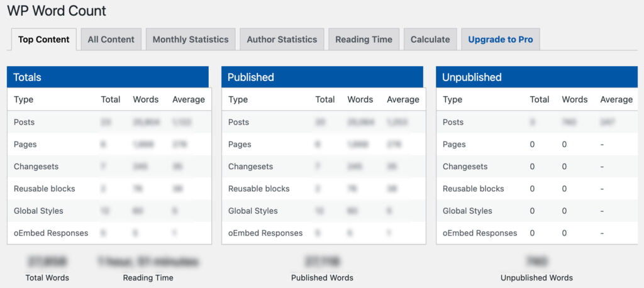Click the Total column header in Published
This screenshot has width=644, height=288.
coord(325,99)
